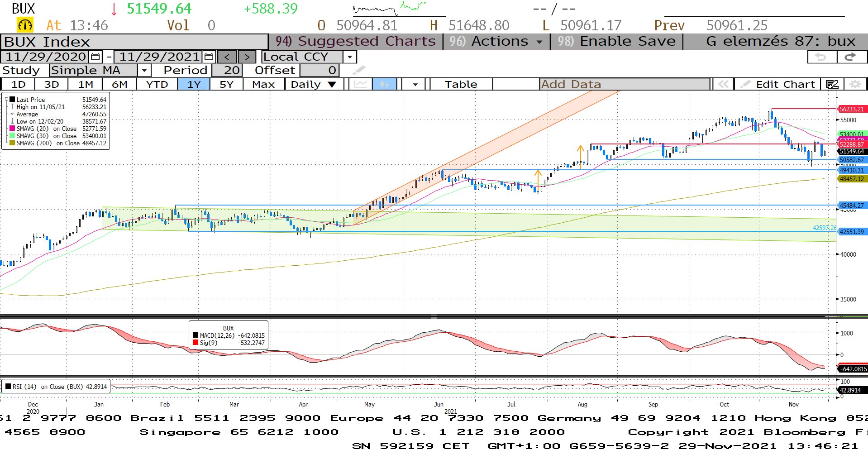Click the 42551.39 blue price level label
The image size is (868, 464).
[852, 232]
